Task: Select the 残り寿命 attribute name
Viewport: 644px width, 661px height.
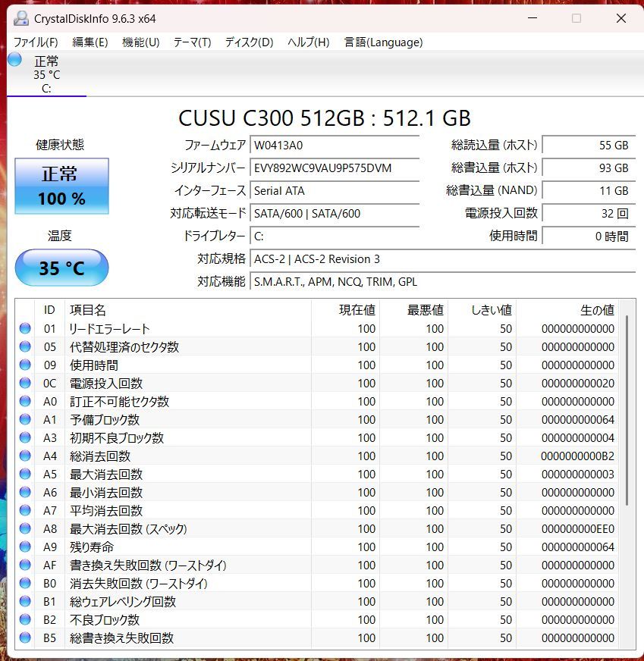Action: pyautogui.click(x=92, y=547)
